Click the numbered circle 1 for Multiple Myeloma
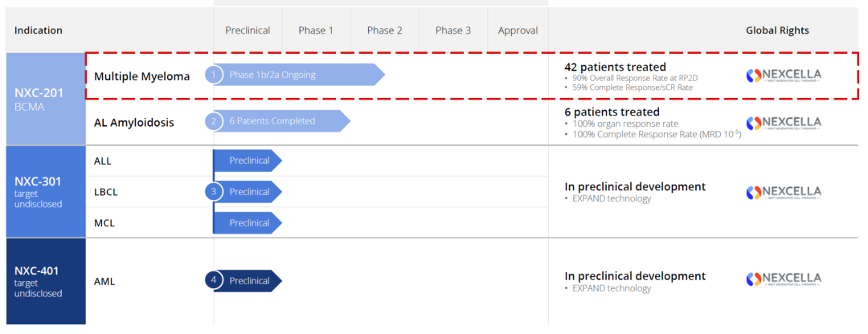 tap(213, 75)
